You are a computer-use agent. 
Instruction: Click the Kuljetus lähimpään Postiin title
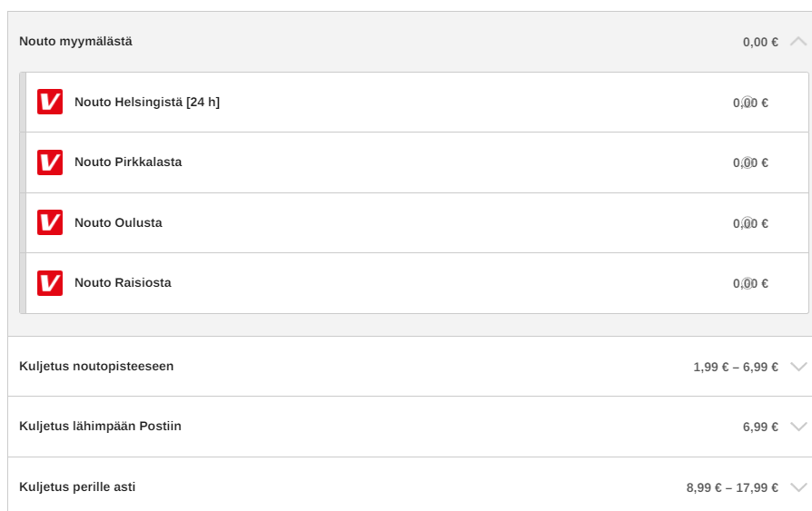[x=100, y=426]
